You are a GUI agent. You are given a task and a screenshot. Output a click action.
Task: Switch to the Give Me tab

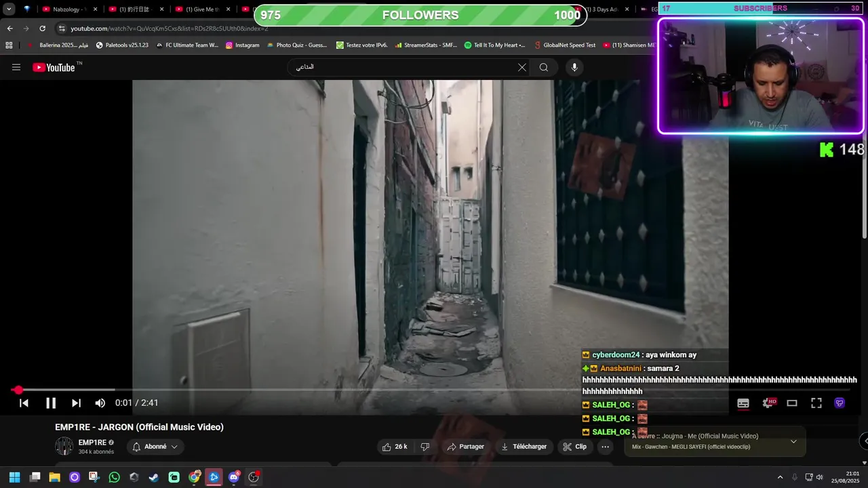point(202,9)
